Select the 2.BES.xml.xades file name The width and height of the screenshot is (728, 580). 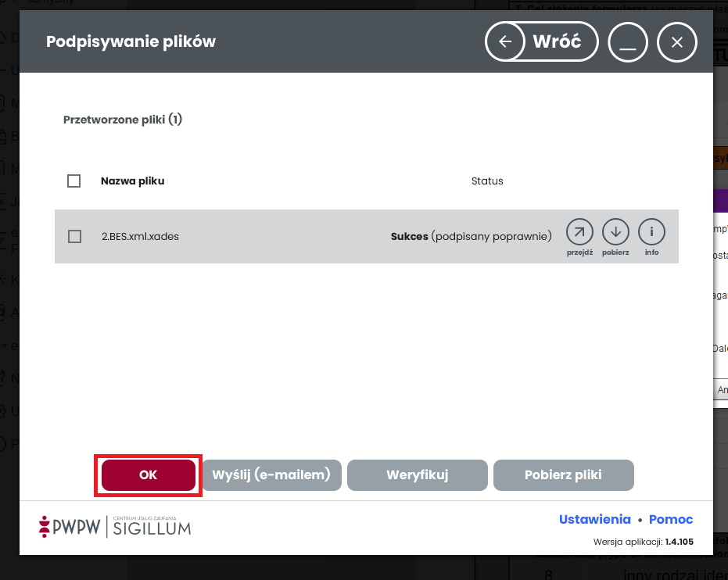point(140,236)
